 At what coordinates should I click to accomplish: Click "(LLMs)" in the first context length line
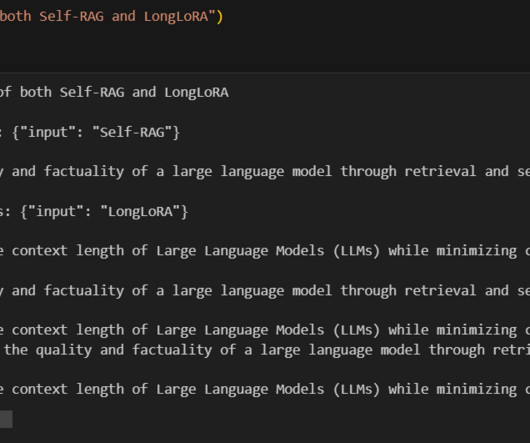pyautogui.click(x=357, y=251)
